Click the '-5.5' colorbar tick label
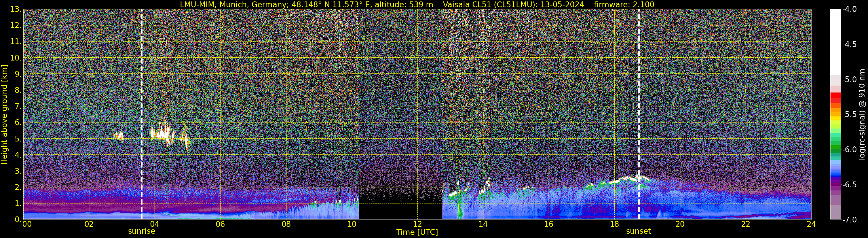 (850, 114)
